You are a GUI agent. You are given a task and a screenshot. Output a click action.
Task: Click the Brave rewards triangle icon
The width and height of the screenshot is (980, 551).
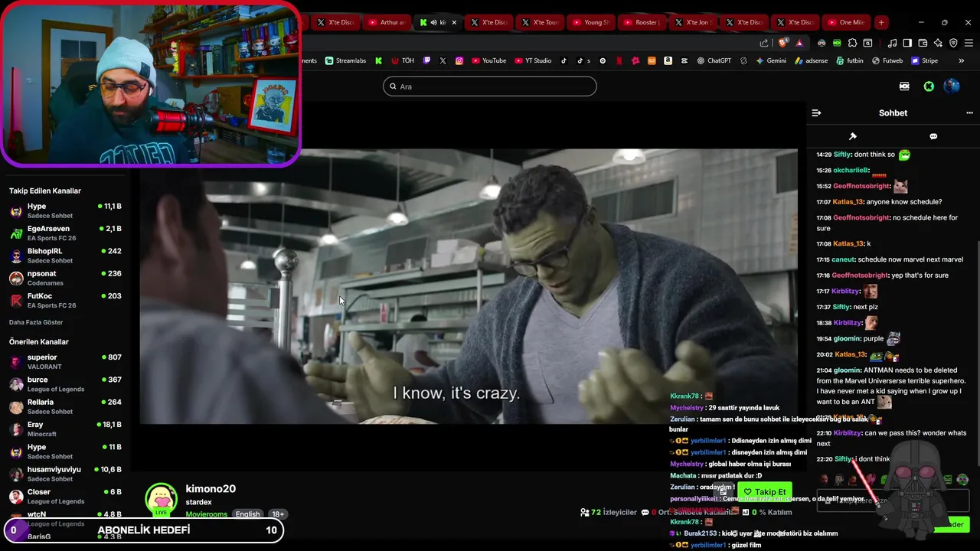(799, 43)
